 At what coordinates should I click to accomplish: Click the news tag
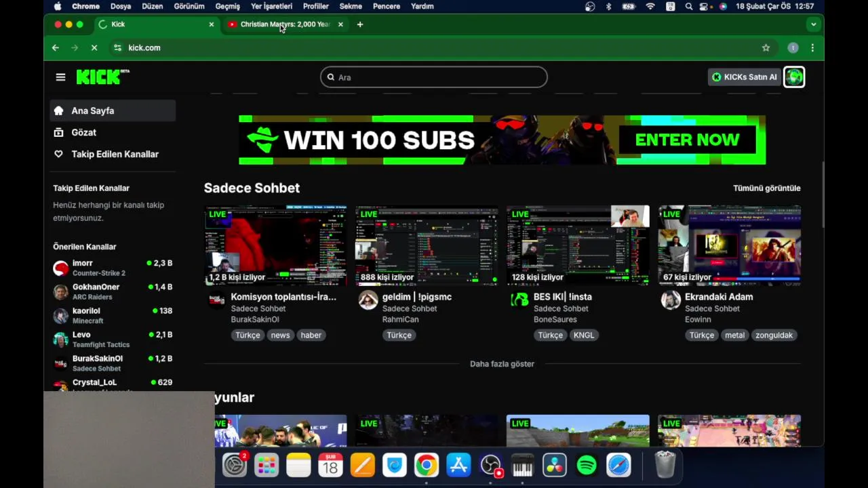pyautogui.click(x=280, y=335)
